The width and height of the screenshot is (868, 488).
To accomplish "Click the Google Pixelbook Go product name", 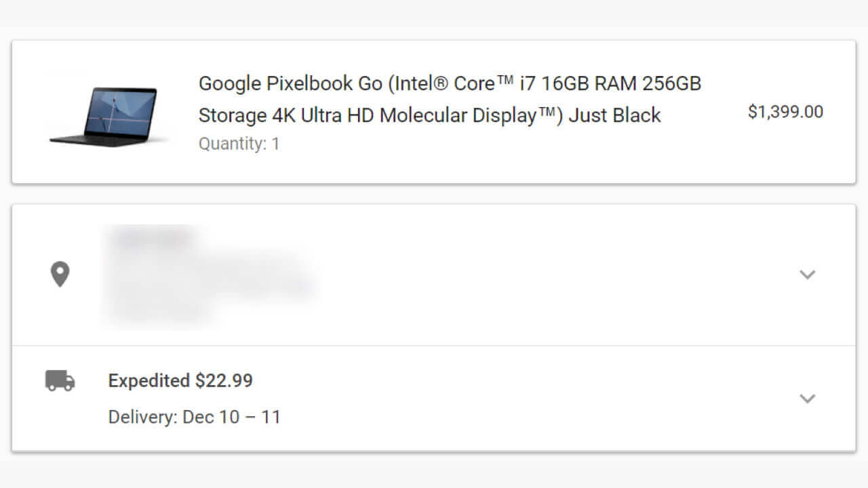I will pos(285,83).
